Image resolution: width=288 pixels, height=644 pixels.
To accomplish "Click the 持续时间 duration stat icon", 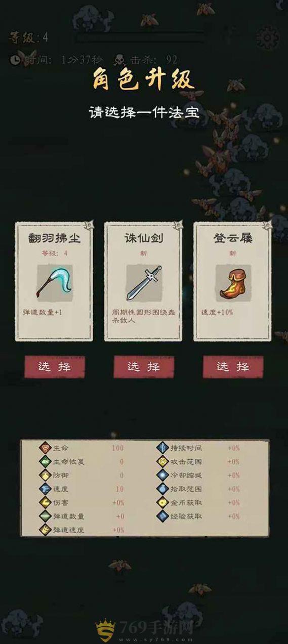I will [162, 448].
